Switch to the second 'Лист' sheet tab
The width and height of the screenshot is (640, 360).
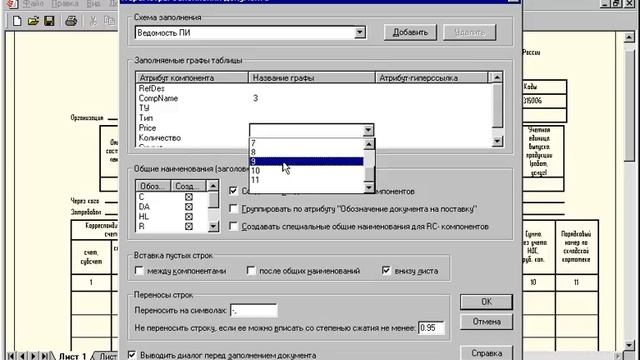pyautogui.click(x=107, y=356)
